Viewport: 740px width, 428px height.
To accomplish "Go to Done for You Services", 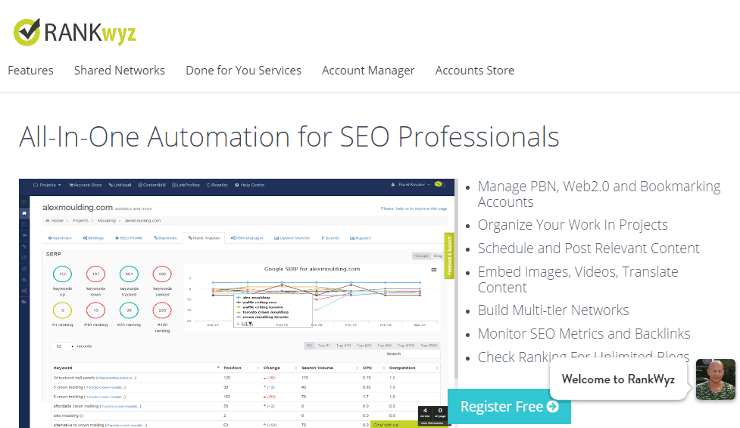I will (244, 71).
